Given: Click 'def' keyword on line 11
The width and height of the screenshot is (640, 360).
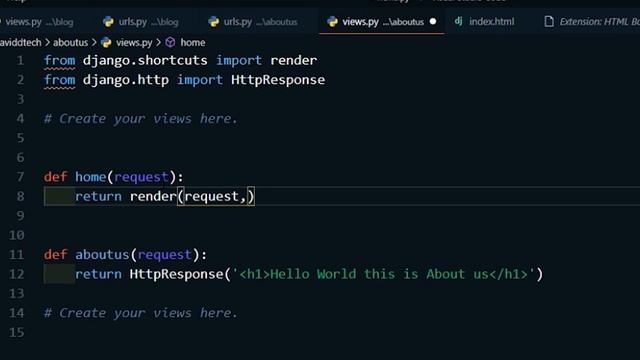Looking at the screenshot, I should tap(56, 255).
